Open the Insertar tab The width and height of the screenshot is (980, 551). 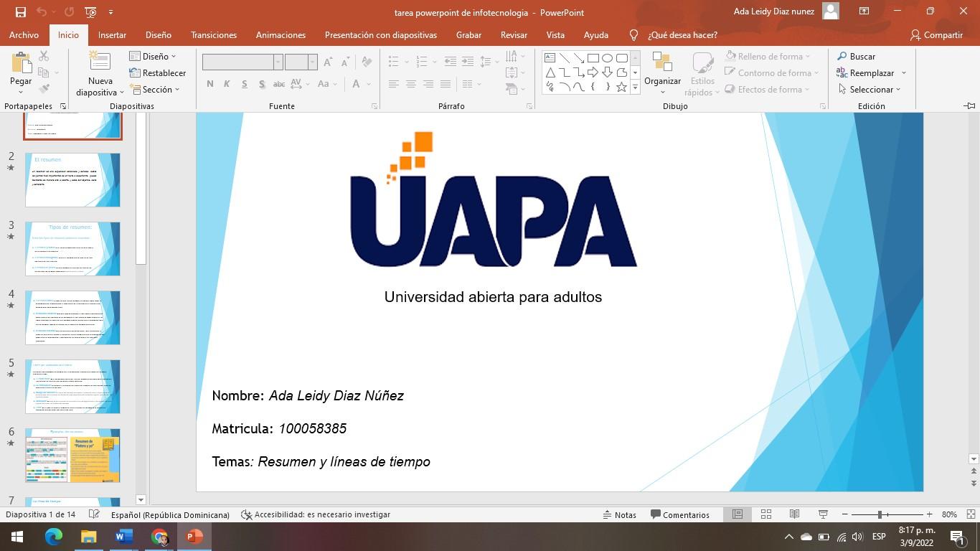pyautogui.click(x=112, y=34)
